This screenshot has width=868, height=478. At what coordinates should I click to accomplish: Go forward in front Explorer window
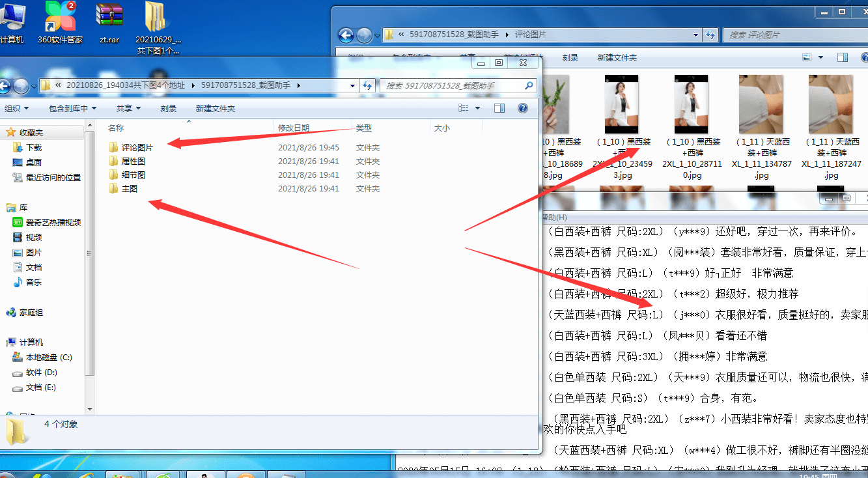tap(21, 85)
